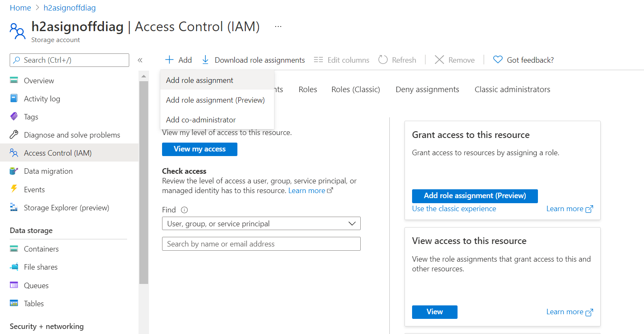
Task: Click the File shares icon in sidebar
Action: coord(14,267)
